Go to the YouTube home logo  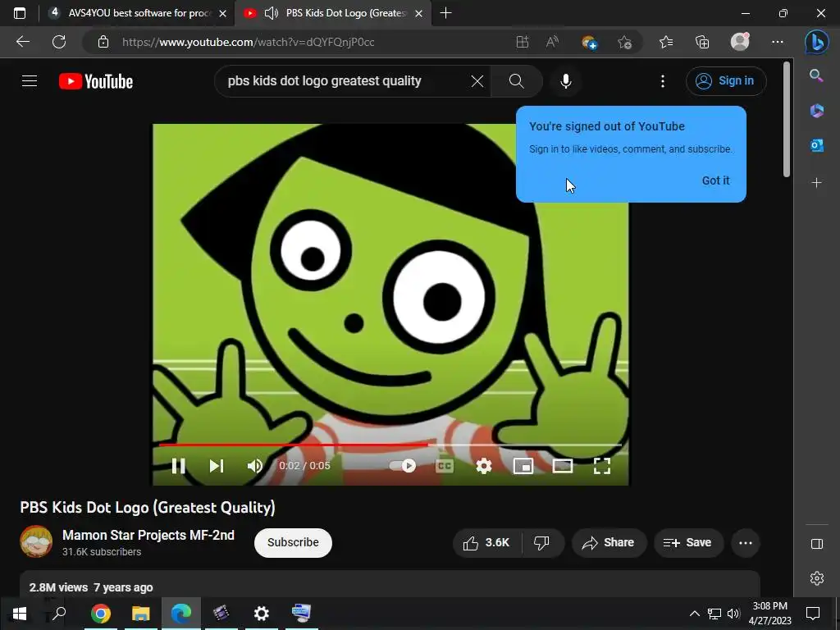click(x=96, y=81)
